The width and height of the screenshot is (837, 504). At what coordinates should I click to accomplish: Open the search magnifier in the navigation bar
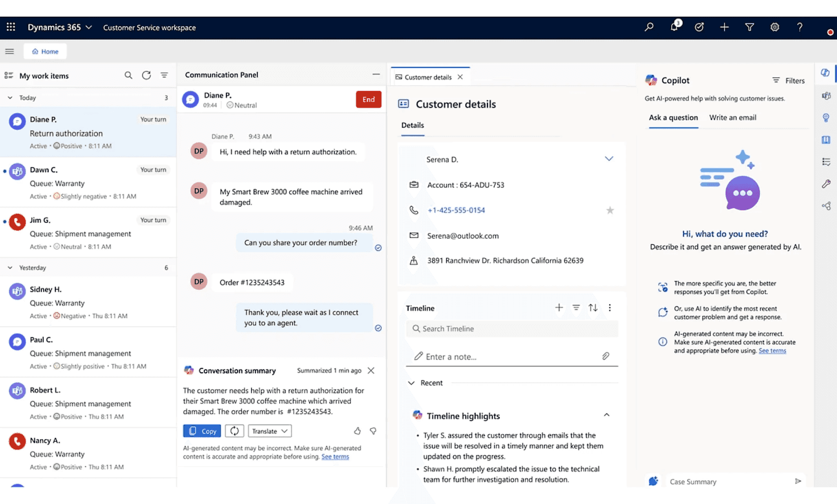[649, 27]
